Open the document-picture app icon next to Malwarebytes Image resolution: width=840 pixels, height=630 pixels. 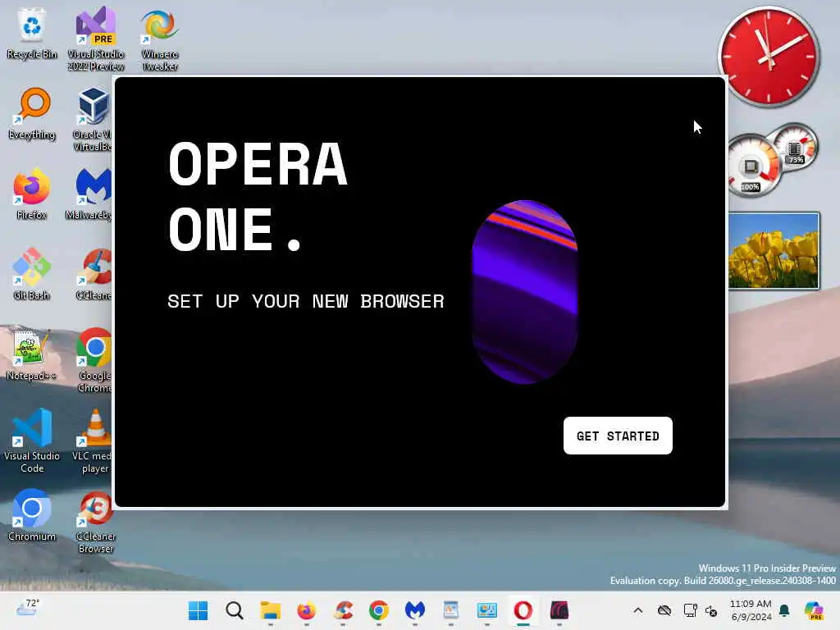[451, 610]
